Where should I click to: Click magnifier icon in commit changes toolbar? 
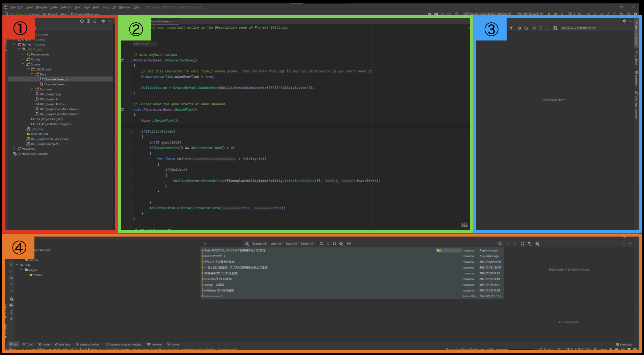click(500, 244)
